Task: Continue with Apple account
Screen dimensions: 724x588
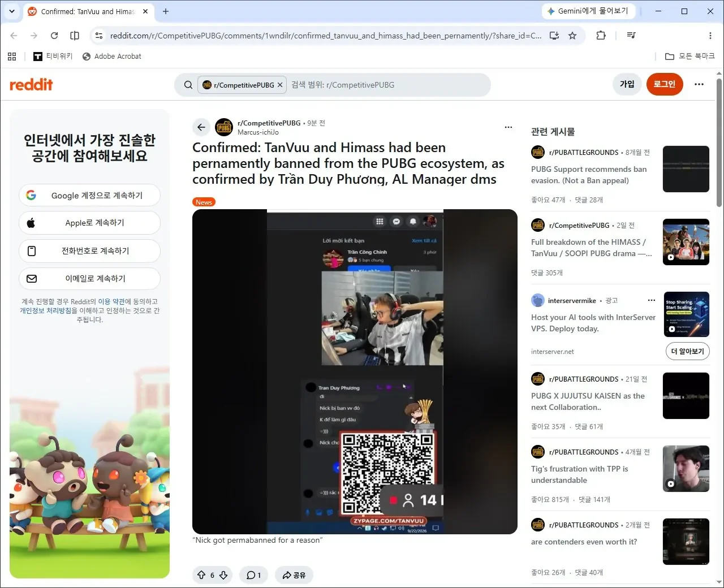Action: tap(89, 223)
